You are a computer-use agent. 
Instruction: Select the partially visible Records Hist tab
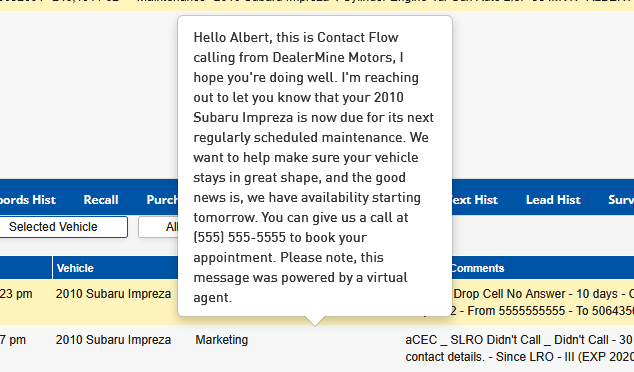point(28,200)
